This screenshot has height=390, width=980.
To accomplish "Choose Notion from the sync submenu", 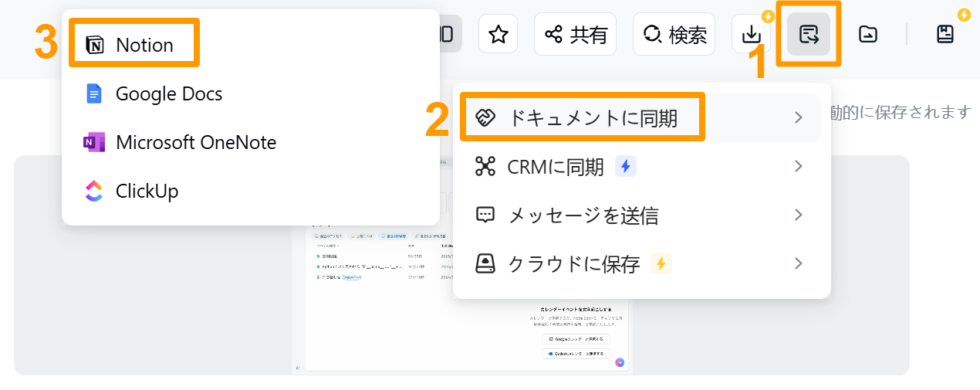I will tap(251, 45).
